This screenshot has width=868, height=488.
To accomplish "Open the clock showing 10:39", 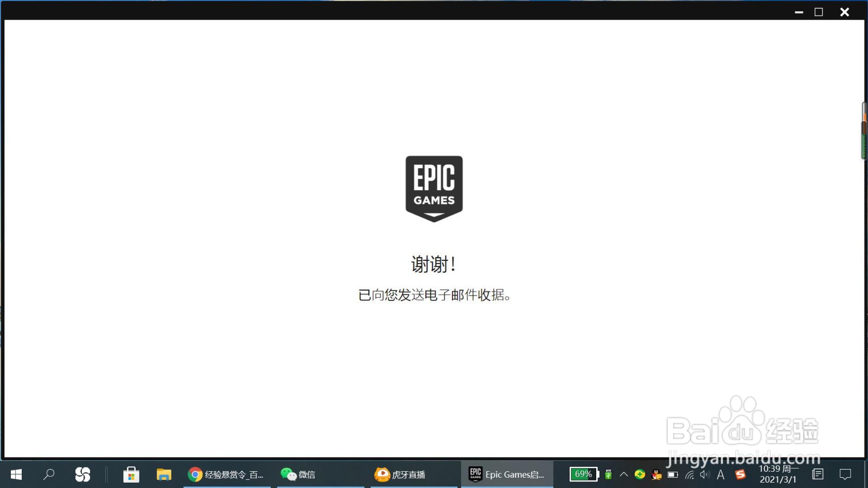I will 778,474.
